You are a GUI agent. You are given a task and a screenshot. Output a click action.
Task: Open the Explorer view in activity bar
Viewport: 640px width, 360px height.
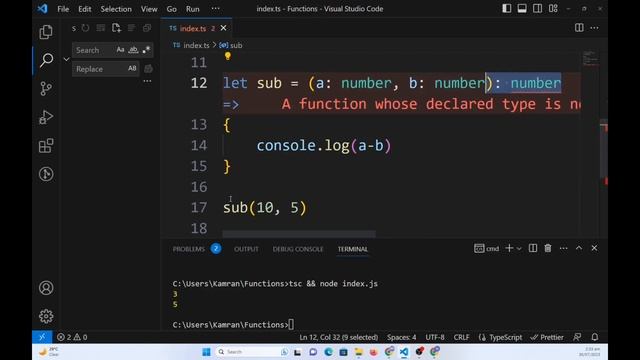[x=46, y=32]
